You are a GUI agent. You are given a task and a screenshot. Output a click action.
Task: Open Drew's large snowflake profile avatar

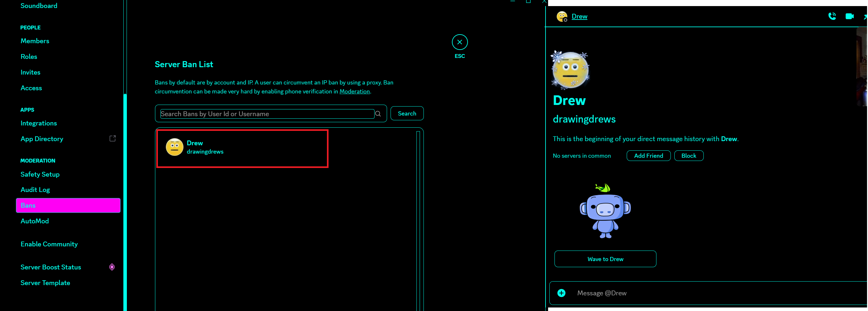coord(570,70)
